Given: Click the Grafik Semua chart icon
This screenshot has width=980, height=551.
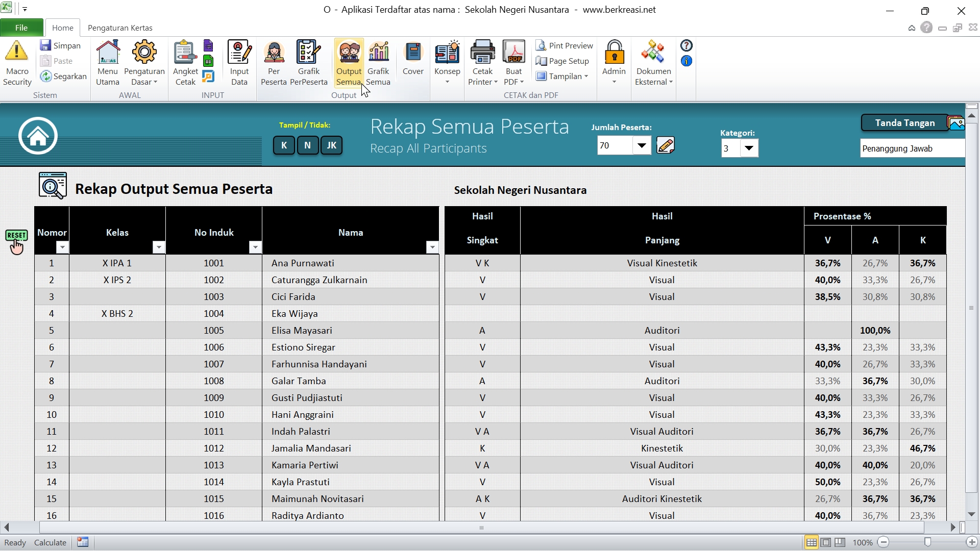Looking at the screenshot, I should pos(378,53).
